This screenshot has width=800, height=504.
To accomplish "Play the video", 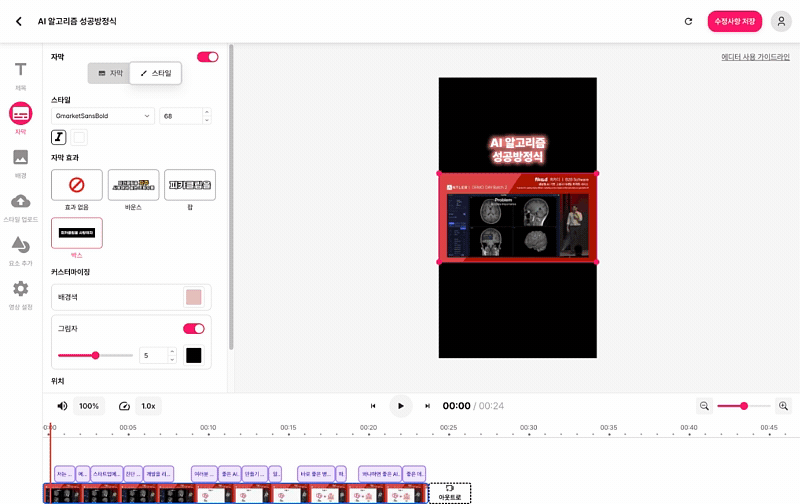I will pos(401,406).
